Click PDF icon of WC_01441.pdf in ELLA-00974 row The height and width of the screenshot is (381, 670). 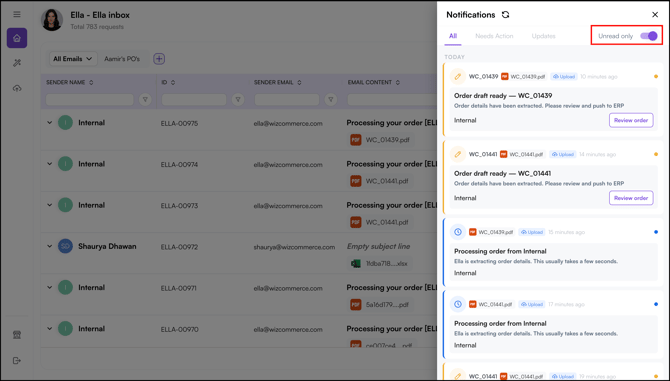(356, 181)
